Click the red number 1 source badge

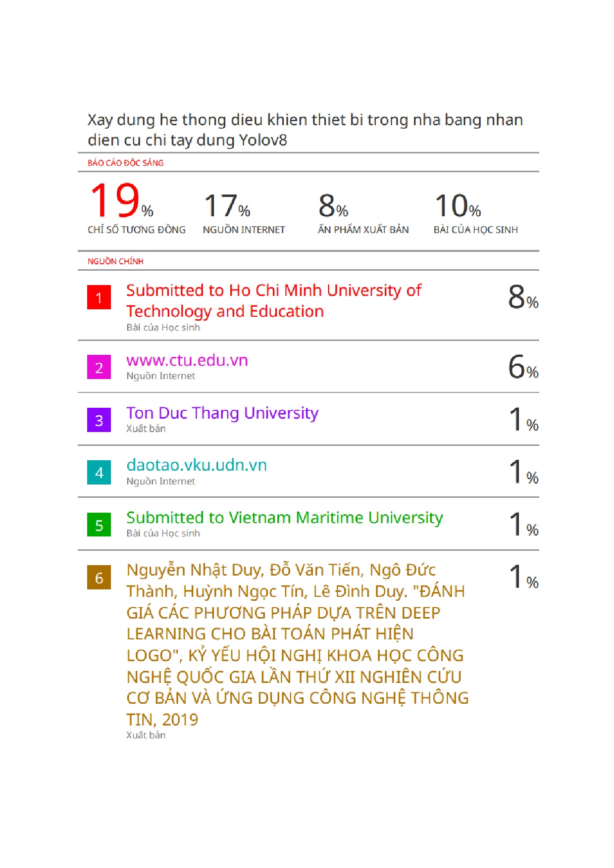pos(99,297)
